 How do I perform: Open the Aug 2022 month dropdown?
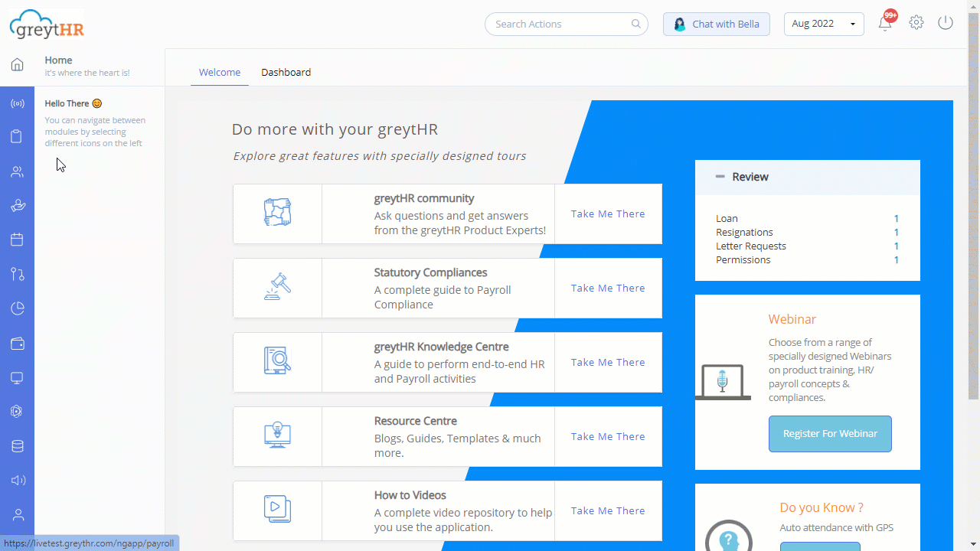coord(824,24)
